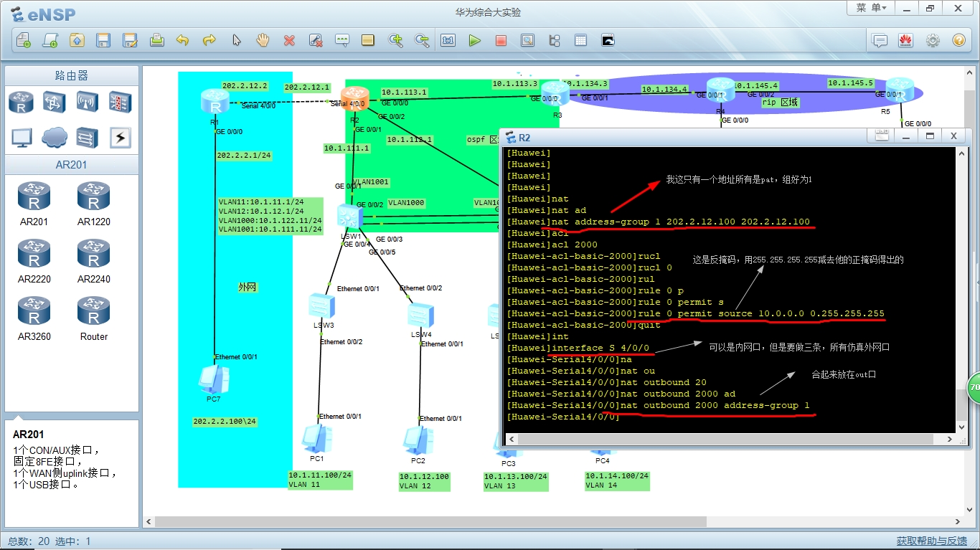
Task: Click router R1 in the topology
Action: pyautogui.click(x=215, y=101)
